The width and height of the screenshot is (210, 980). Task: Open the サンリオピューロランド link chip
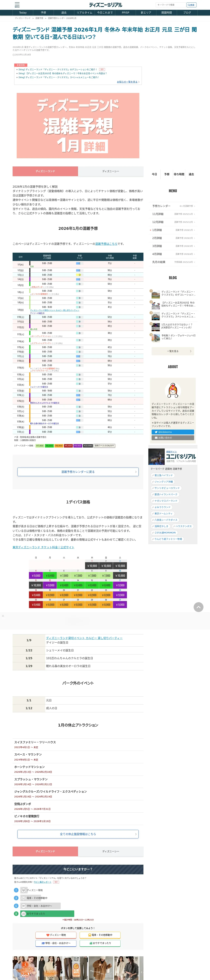coord(166,488)
